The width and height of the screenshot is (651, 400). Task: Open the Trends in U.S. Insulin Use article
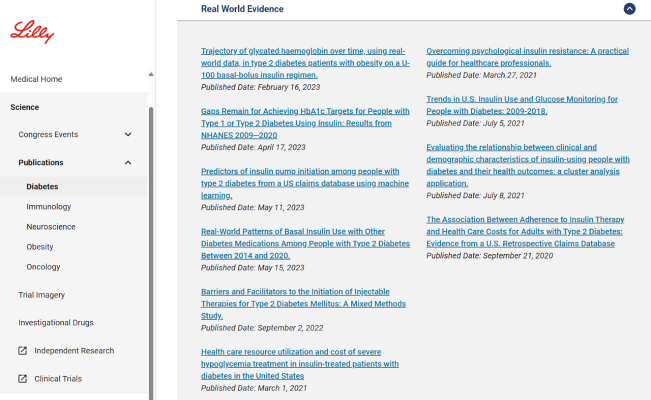tap(522, 105)
